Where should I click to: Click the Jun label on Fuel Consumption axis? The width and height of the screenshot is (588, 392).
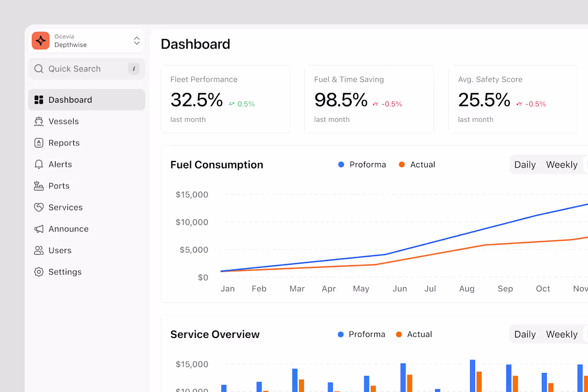pyautogui.click(x=400, y=288)
